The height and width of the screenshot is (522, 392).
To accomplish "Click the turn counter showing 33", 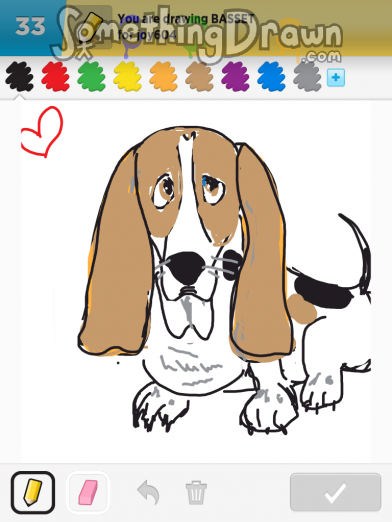I will [30, 27].
